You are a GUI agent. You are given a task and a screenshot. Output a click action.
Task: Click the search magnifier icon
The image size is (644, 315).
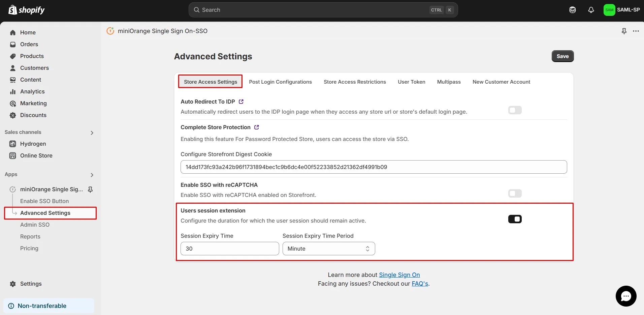[197, 10]
